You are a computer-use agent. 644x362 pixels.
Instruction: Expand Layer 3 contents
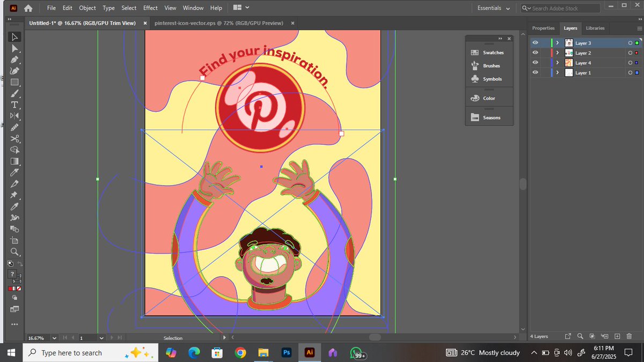point(558,43)
